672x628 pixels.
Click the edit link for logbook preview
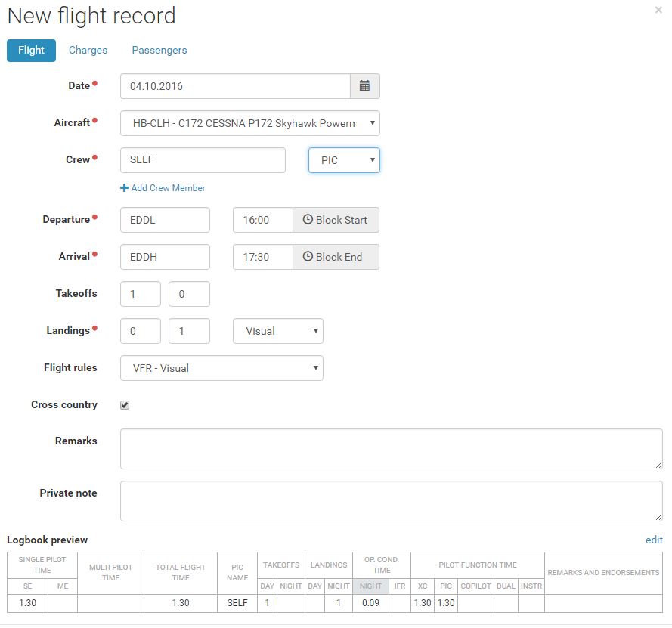coord(654,540)
